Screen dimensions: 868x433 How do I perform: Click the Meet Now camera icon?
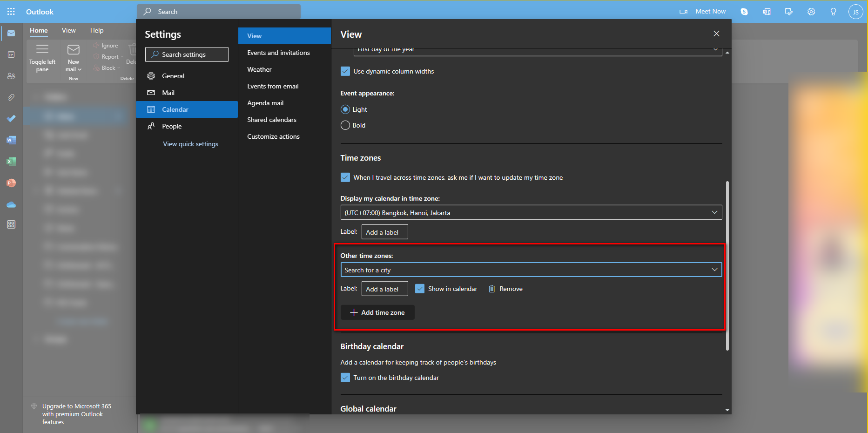[683, 12]
